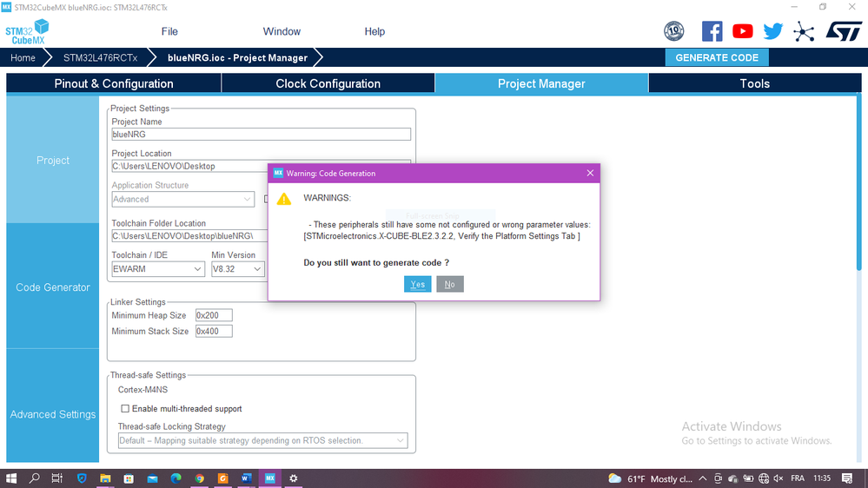
Task: Open Microsoft Store from the taskbar
Action: click(x=129, y=478)
